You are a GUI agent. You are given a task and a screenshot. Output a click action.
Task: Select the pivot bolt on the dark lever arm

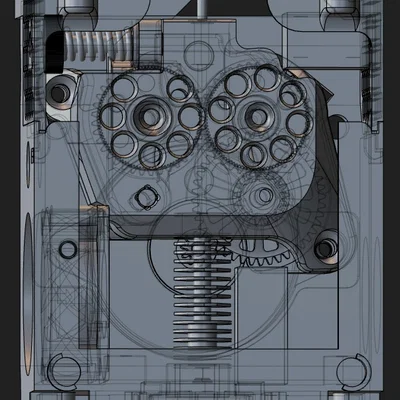tap(325, 248)
